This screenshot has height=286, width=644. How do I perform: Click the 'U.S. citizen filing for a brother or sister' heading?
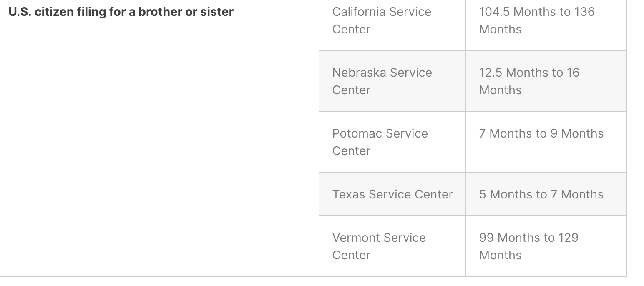(121, 12)
